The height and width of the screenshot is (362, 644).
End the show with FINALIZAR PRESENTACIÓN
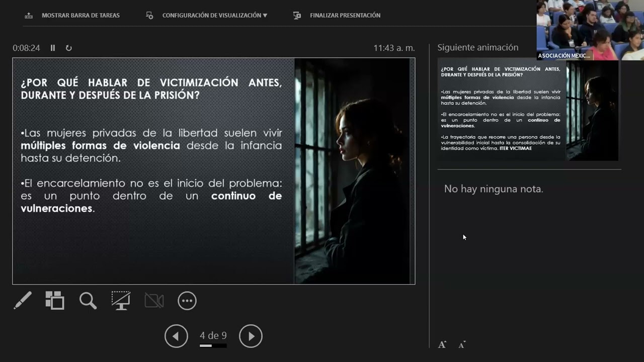(x=345, y=16)
